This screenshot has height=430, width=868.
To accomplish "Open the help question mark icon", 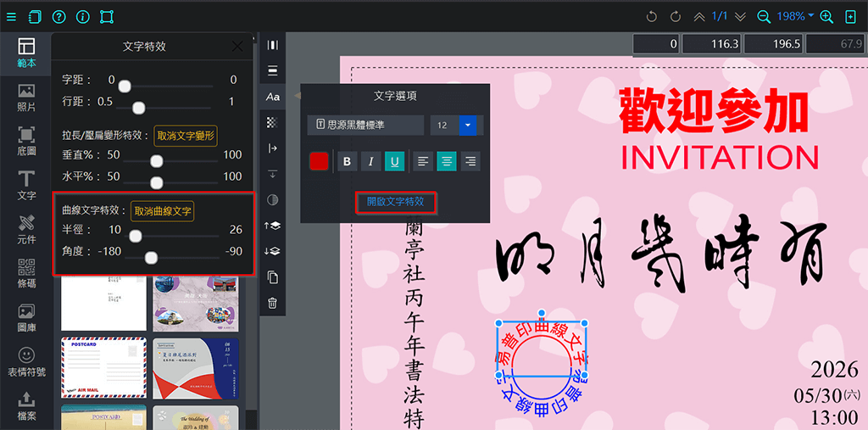I will (x=58, y=16).
